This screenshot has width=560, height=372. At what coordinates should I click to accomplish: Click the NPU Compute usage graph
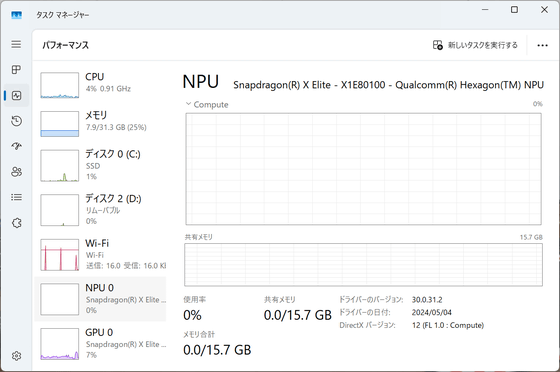point(364,169)
